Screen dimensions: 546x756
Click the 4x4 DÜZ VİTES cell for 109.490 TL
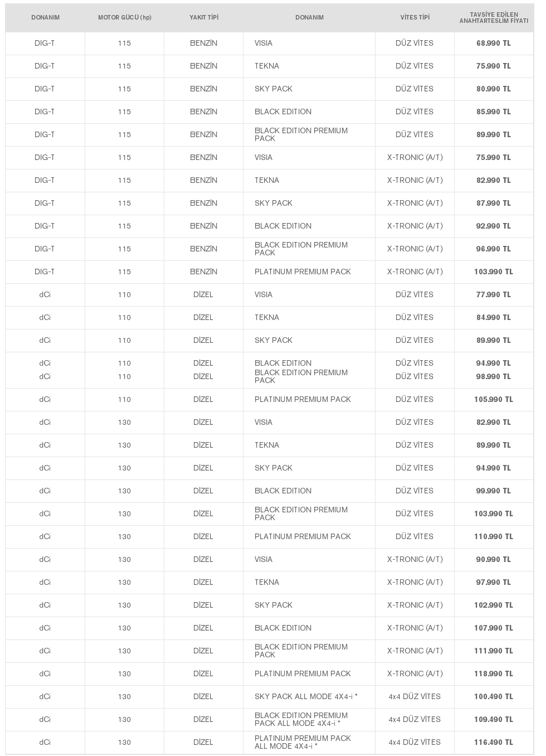(x=415, y=719)
